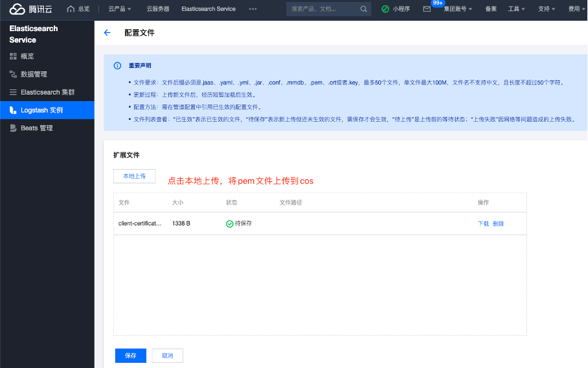The width and height of the screenshot is (588, 368).
Task: Open the 总览 home icon
Action: click(x=71, y=9)
